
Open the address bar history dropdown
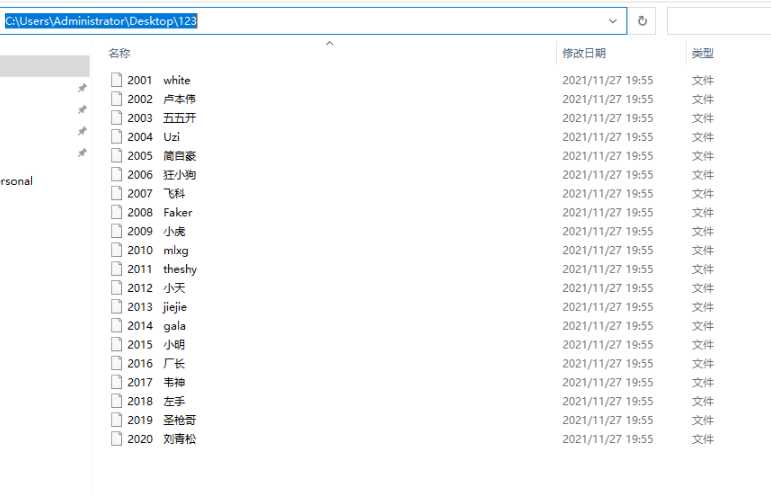pyautogui.click(x=613, y=21)
